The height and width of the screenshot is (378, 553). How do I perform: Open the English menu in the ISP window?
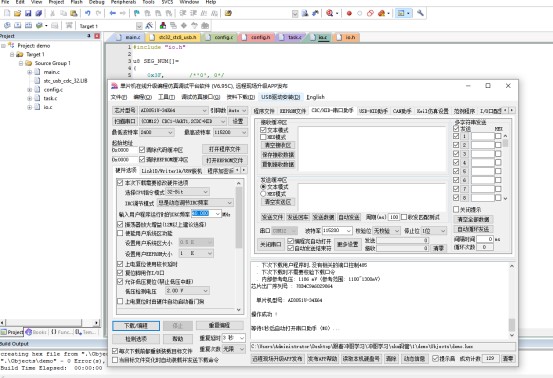pyautogui.click(x=315, y=97)
